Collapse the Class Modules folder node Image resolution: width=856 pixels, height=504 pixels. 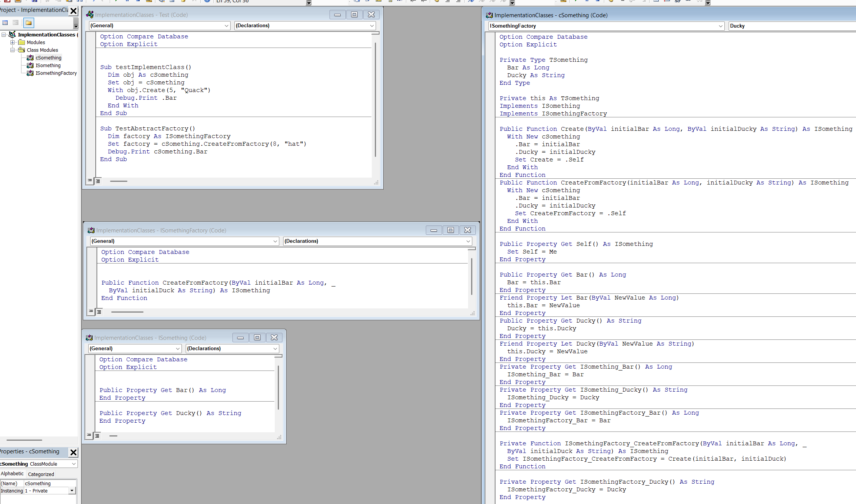click(x=12, y=50)
